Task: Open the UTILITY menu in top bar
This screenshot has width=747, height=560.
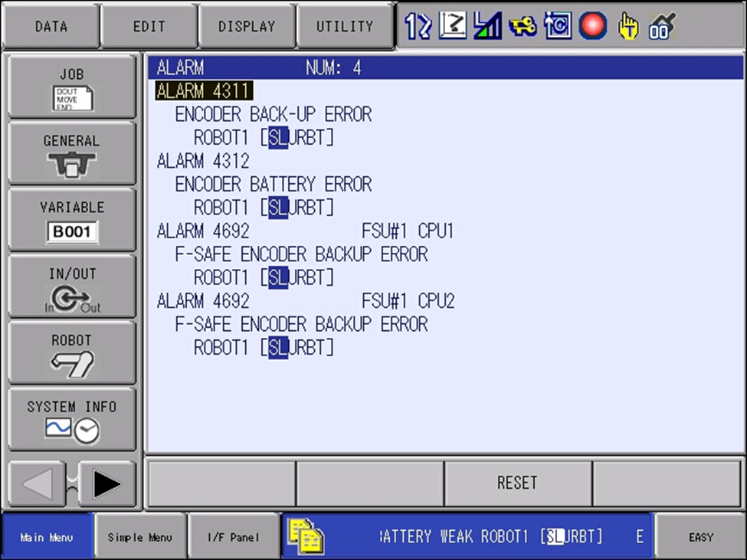Action: point(345,26)
